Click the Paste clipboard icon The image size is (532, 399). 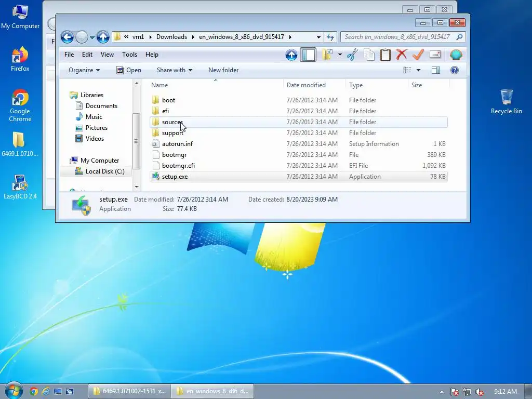(385, 55)
